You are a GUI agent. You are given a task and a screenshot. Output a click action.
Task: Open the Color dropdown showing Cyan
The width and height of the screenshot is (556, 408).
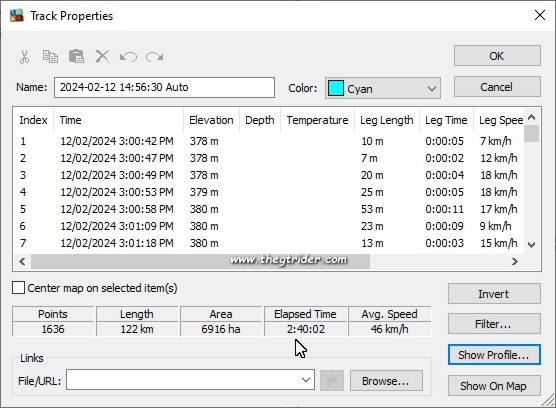click(383, 88)
